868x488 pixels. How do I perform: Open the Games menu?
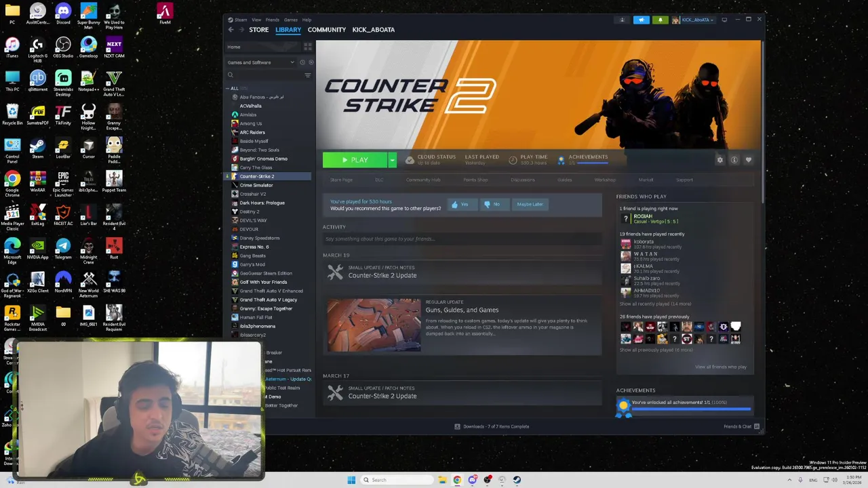click(x=291, y=20)
